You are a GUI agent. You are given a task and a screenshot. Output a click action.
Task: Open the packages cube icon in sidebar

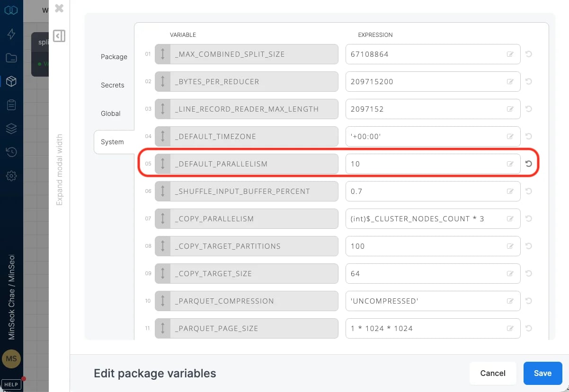11,81
